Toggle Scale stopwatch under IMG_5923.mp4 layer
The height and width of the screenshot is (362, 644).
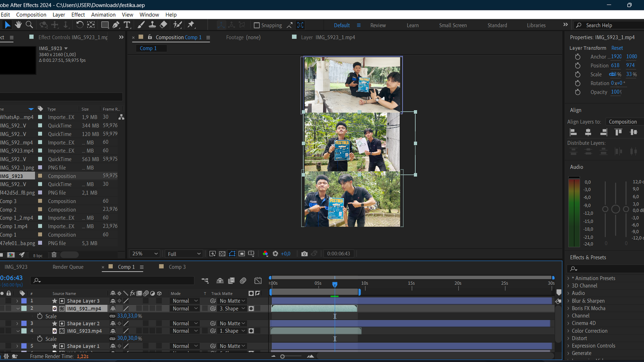[40, 339]
